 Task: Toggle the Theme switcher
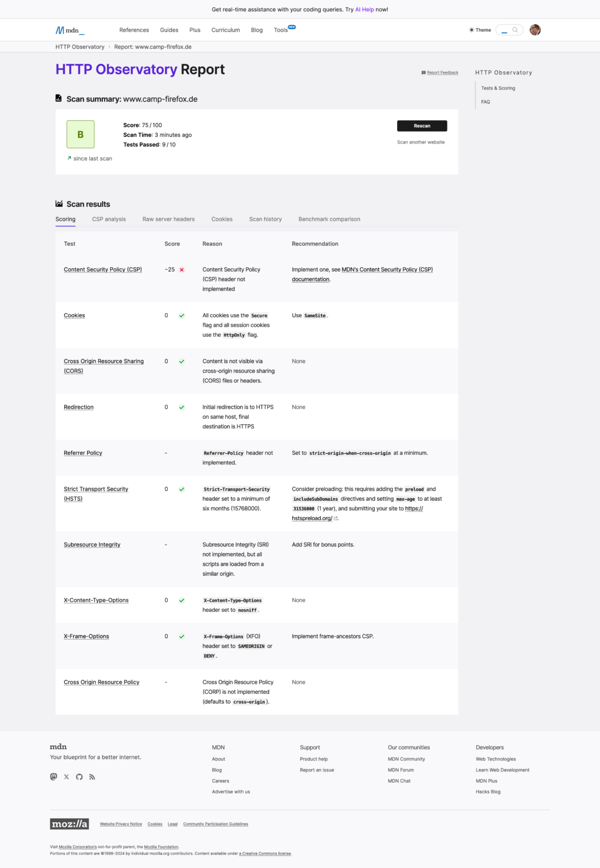point(480,30)
